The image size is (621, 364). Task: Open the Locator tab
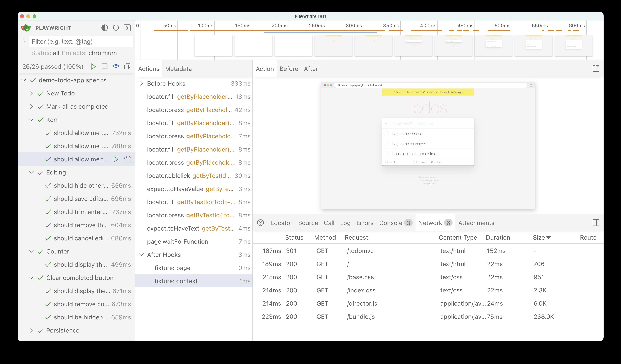coord(281,223)
